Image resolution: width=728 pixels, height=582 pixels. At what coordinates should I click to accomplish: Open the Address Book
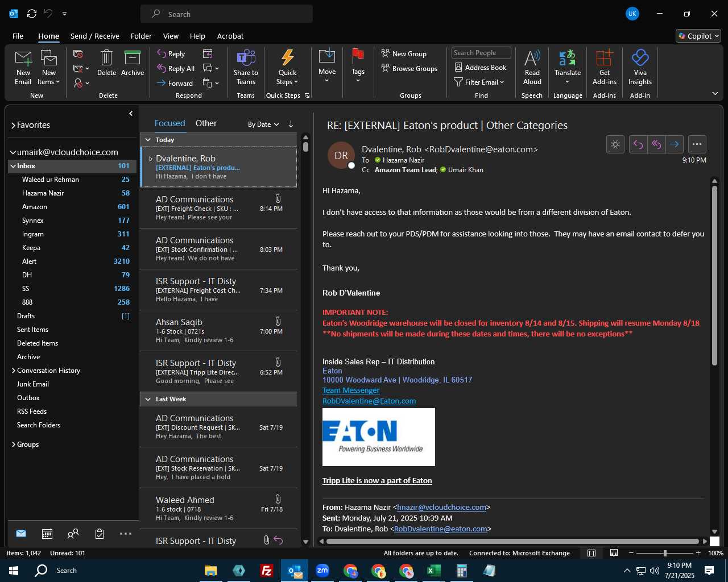pos(481,68)
